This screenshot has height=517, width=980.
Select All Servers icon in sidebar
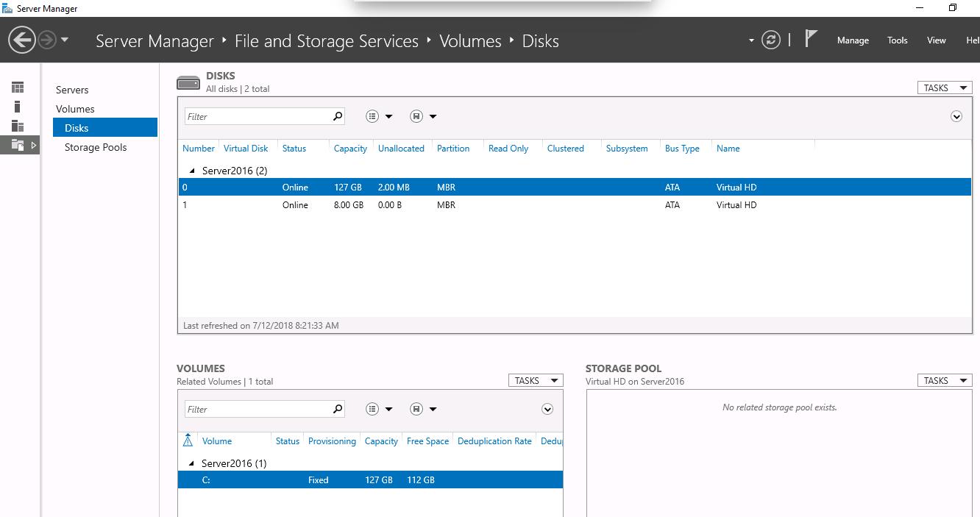point(18,126)
